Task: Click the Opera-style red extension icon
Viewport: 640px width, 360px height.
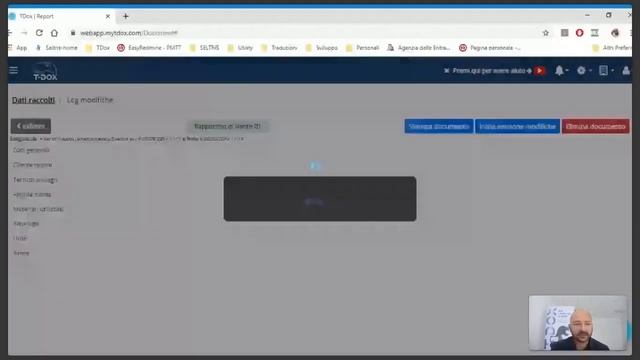Action: 580,33
